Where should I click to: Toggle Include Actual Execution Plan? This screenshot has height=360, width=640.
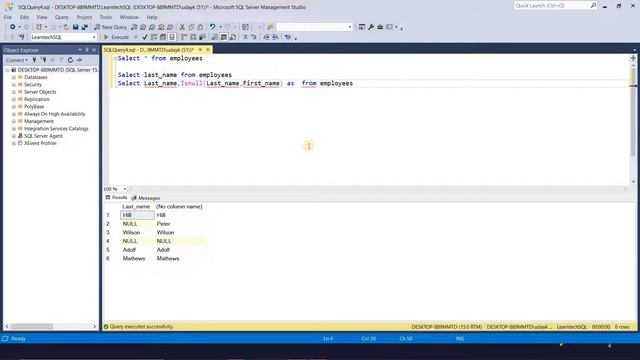(x=184, y=37)
